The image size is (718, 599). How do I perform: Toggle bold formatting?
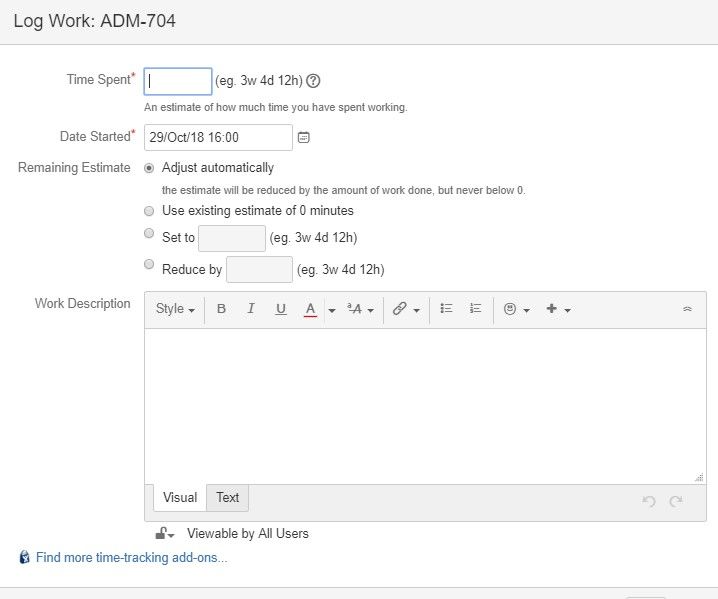221,309
